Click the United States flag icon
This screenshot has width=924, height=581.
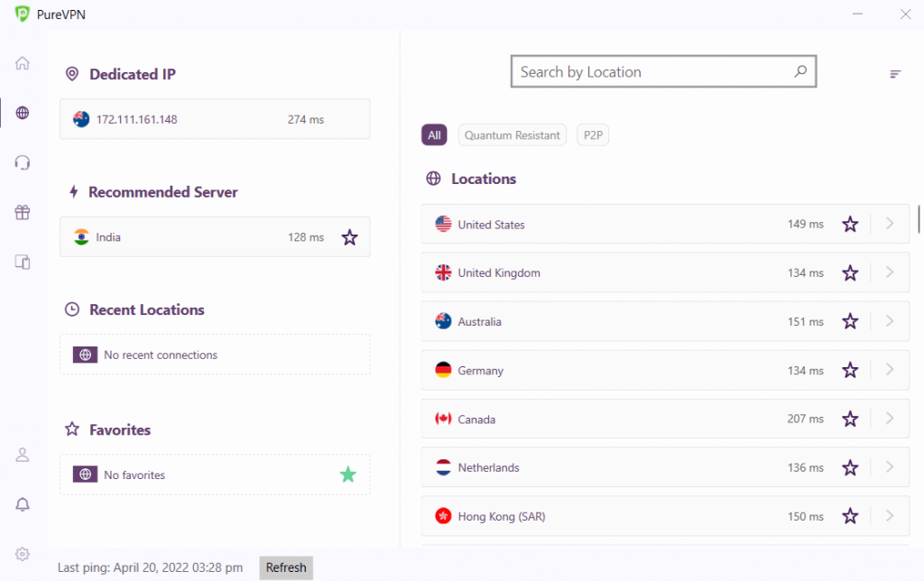[x=443, y=224]
